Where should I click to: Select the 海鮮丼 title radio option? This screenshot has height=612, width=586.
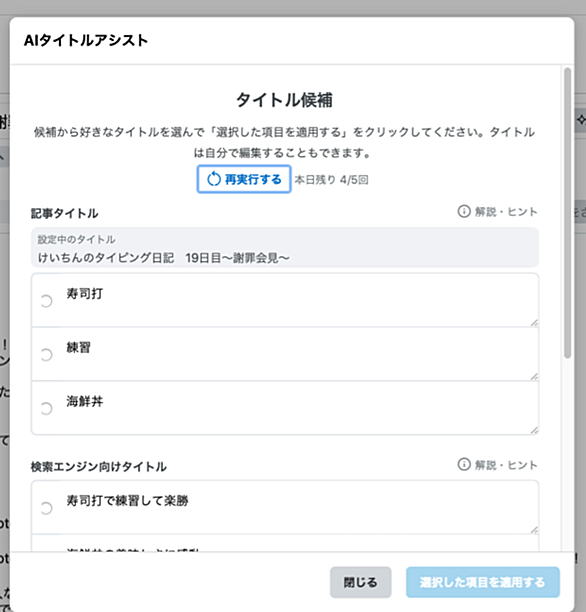(x=46, y=409)
